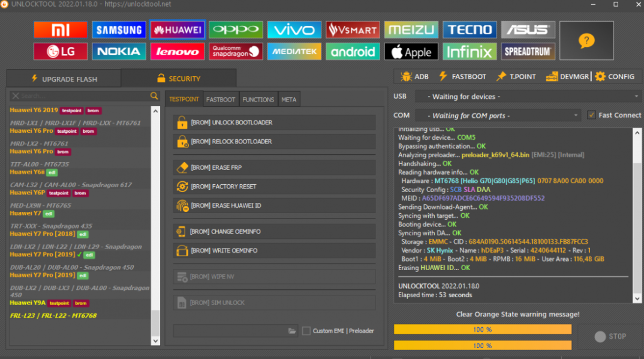Image resolution: width=644 pixels, height=359 pixels.
Task: Open the Fastboot tool in top toolbar
Action: [x=462, y=76]
